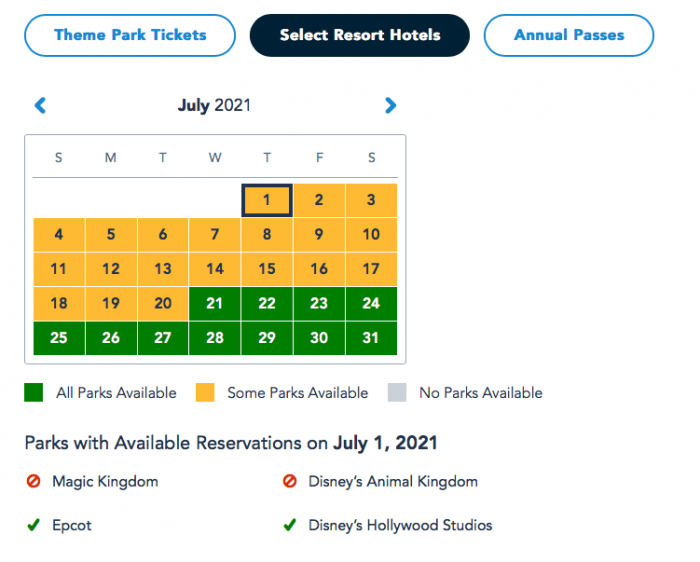Select July 1 on the calendar
The image size is (700, 562).
(267, 200)
